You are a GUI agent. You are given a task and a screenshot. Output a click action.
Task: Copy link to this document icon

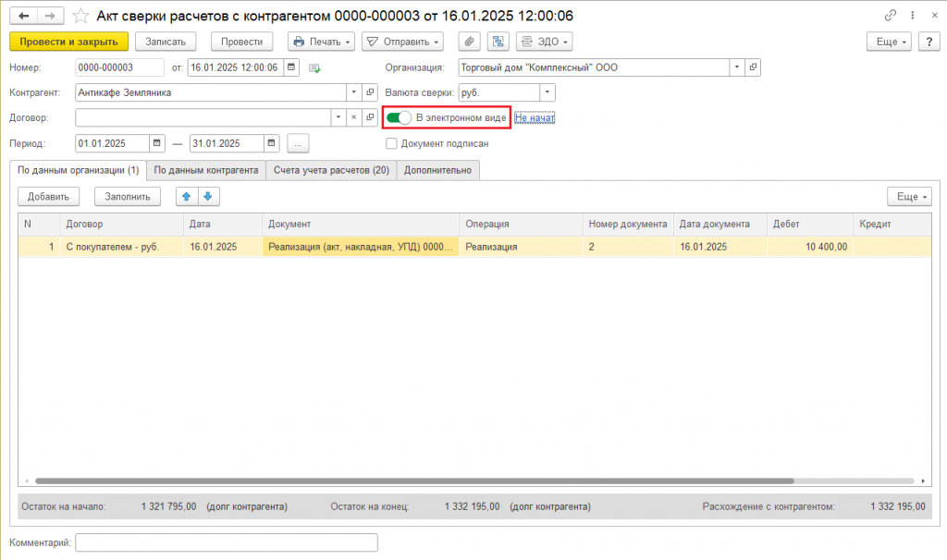(x=891, y=16)
